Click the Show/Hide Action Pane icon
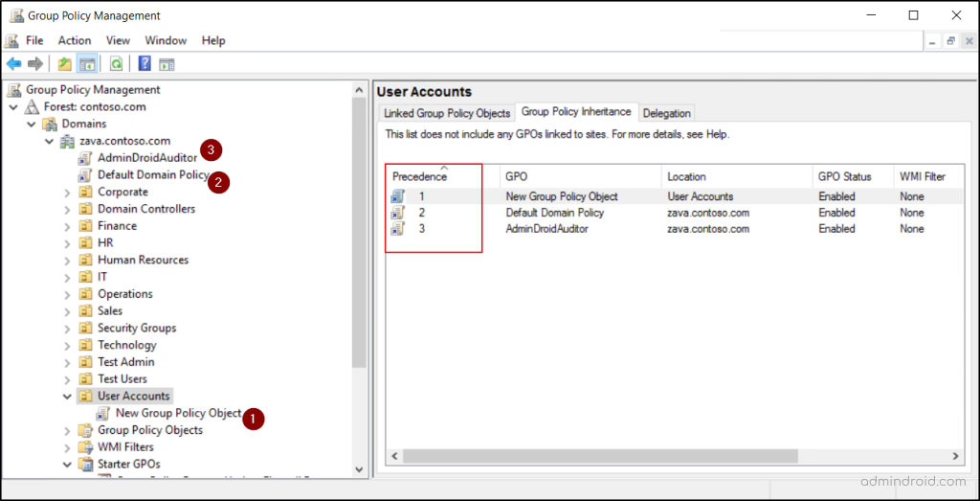The height and width of the screenshot is (501, 980). click(167, 64)
